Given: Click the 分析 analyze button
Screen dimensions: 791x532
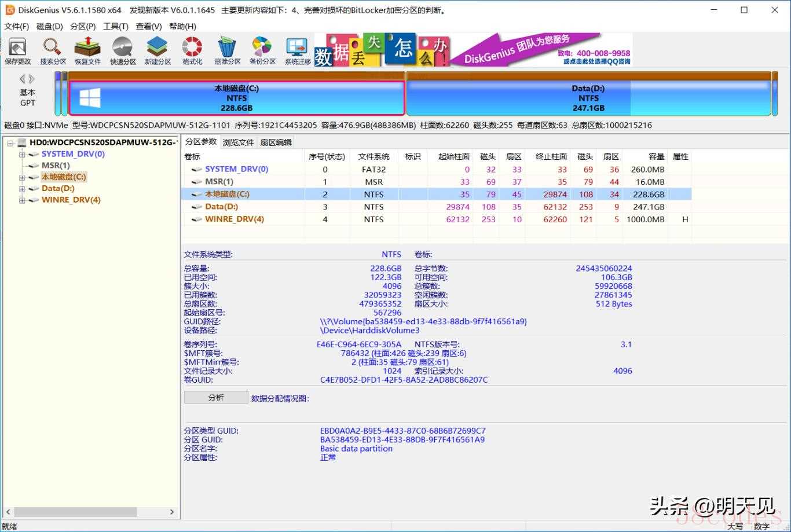Looking at the screenshot, I should point(216,398).
